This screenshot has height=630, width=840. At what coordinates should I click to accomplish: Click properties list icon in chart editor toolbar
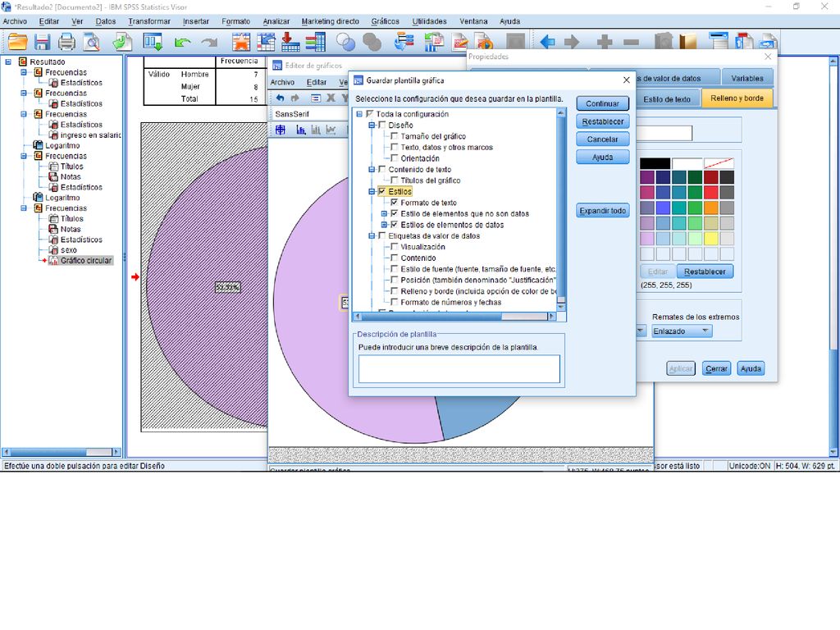[316, 98]
